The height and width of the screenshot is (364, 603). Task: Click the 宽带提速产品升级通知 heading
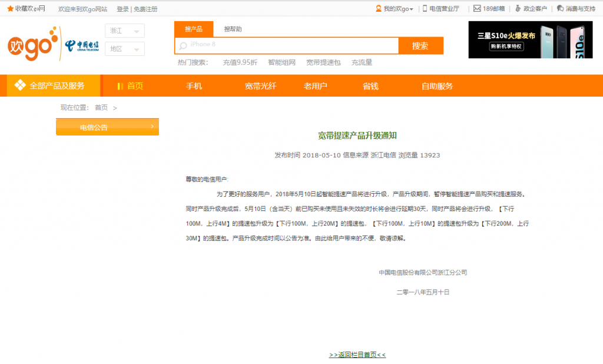357,135
